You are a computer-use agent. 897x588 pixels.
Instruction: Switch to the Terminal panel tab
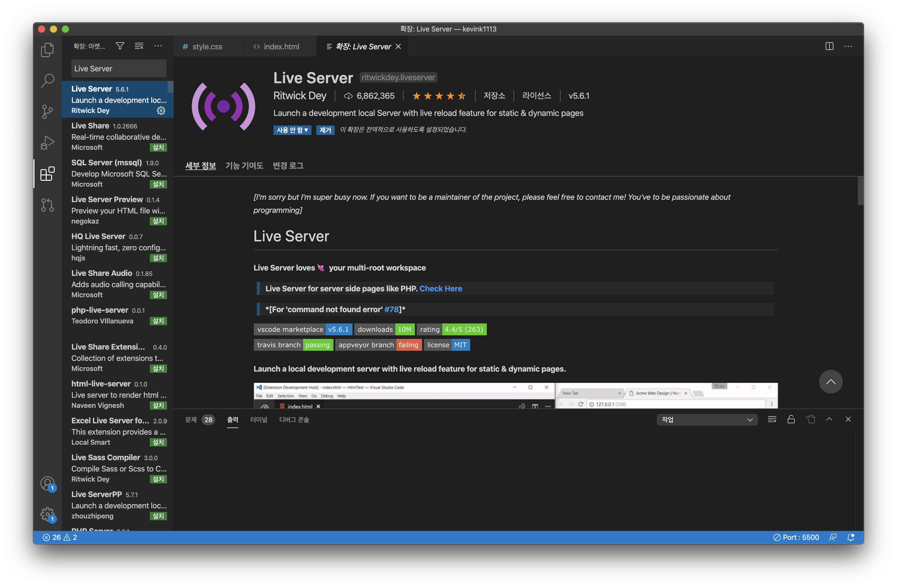pyautogui.click(x=259, y=419)
